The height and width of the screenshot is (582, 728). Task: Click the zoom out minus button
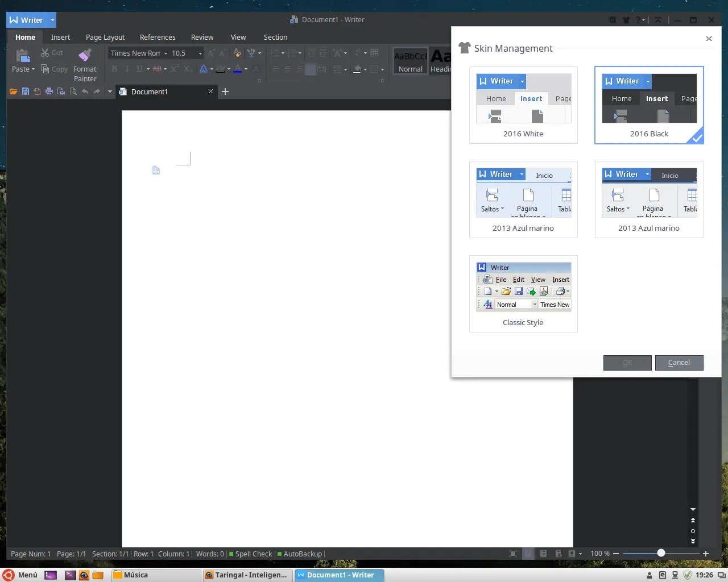(x=616, y=554)
